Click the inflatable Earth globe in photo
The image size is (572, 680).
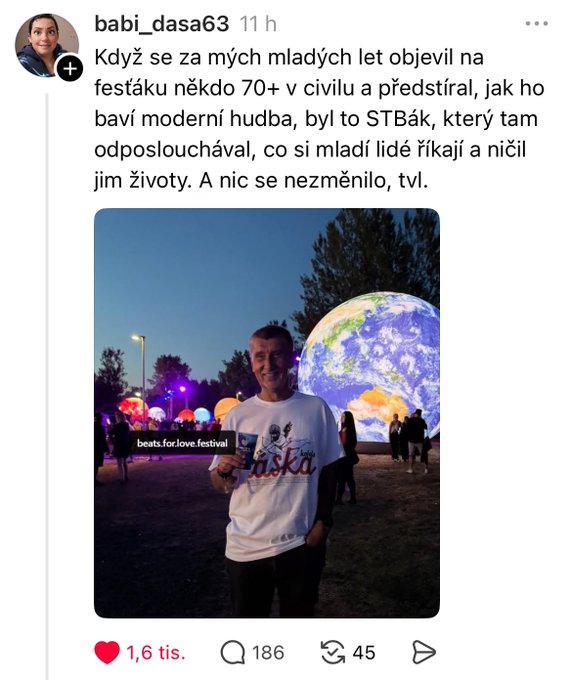(x=369, y=368)
